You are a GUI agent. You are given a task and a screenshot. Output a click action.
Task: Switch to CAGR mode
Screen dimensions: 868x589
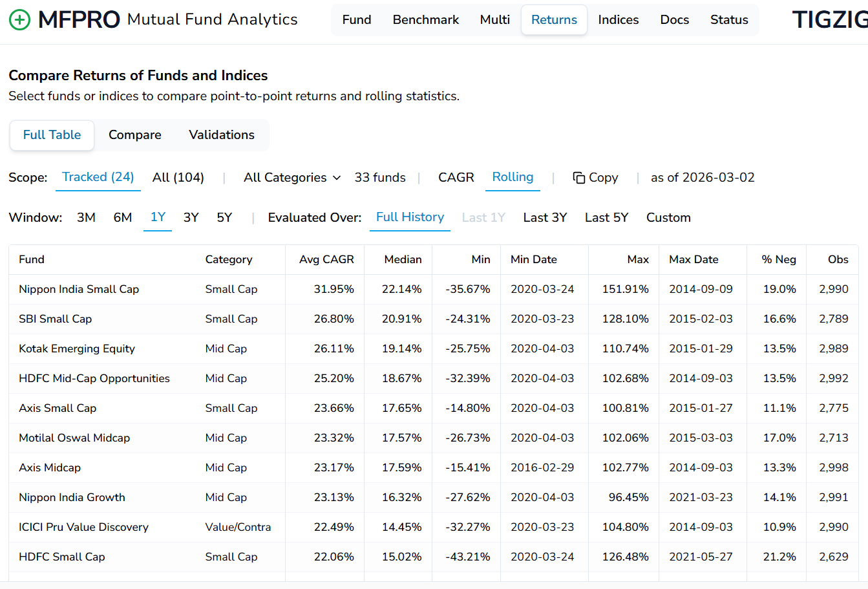(456, 178)
